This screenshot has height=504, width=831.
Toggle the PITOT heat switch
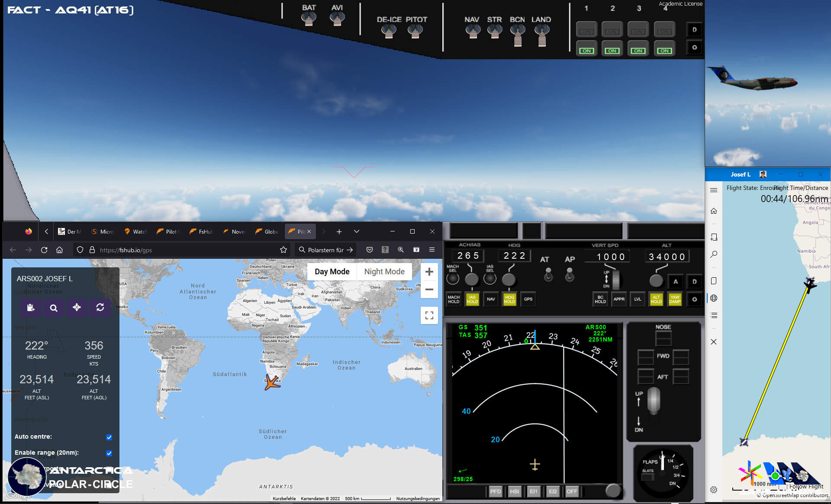click(x=415, y=31)
